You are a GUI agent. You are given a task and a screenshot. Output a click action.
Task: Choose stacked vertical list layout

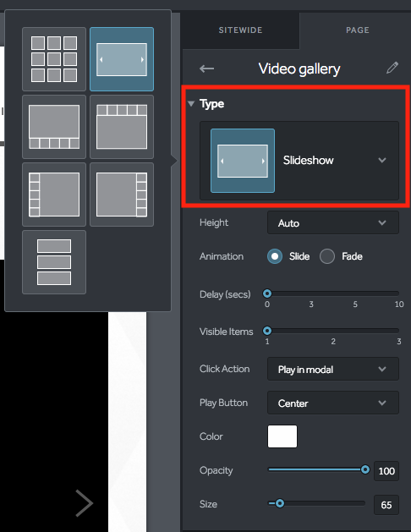point(54,262)
